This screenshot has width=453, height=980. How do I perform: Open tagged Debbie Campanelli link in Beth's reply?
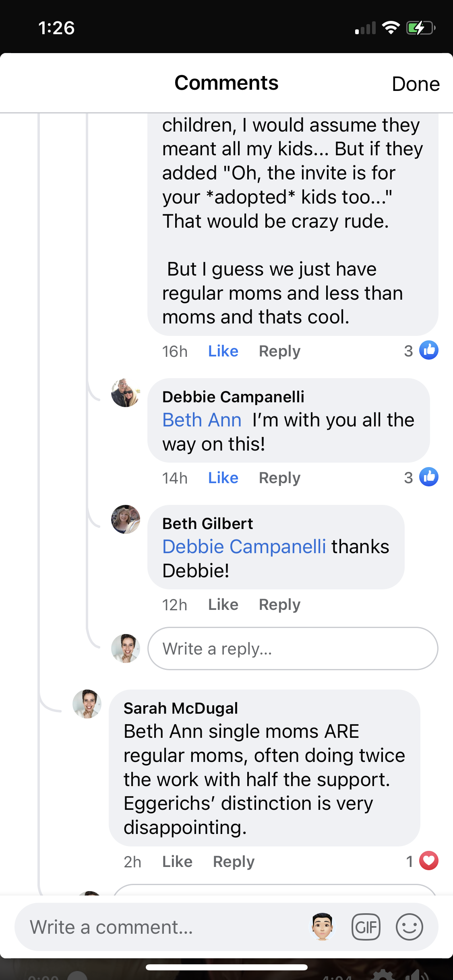pyautogui.click(x=244, y=547)
